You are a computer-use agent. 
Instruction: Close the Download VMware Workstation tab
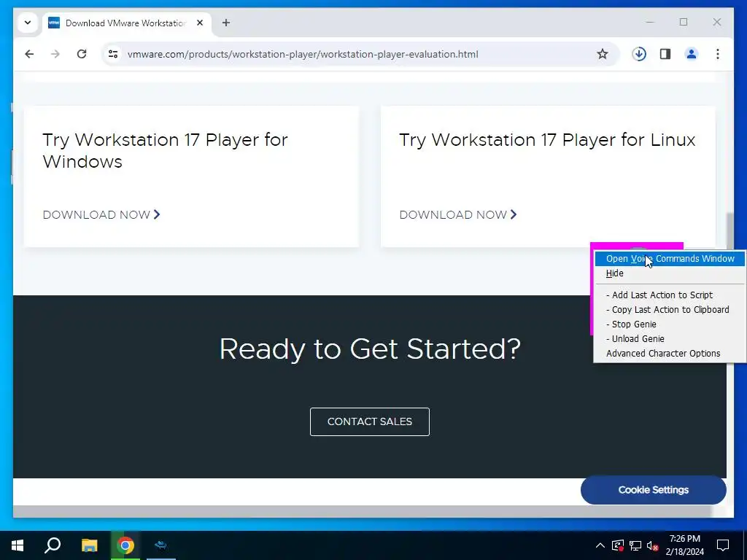pos(200,23)
